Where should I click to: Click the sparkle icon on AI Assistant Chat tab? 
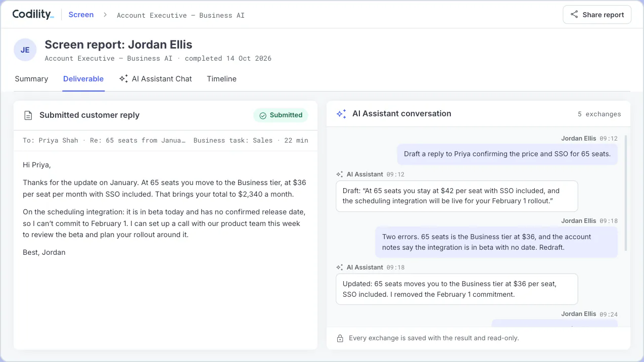[123, 79]
